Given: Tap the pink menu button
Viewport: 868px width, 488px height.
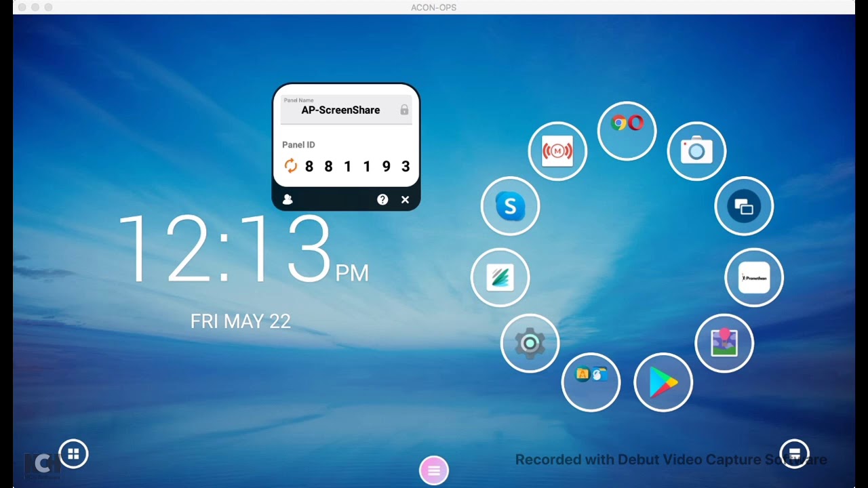Looking at the screenshot, I should (x=434, y=470).
